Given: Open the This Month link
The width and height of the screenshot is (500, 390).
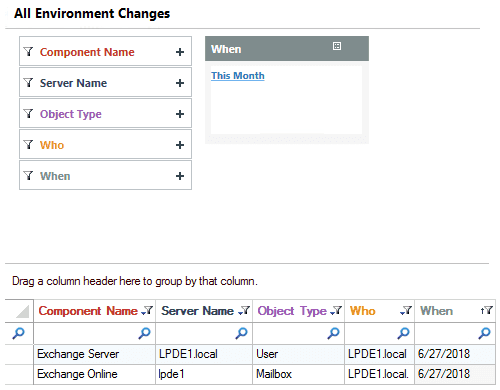Looking at the screenshot, I should pos(238,76).
